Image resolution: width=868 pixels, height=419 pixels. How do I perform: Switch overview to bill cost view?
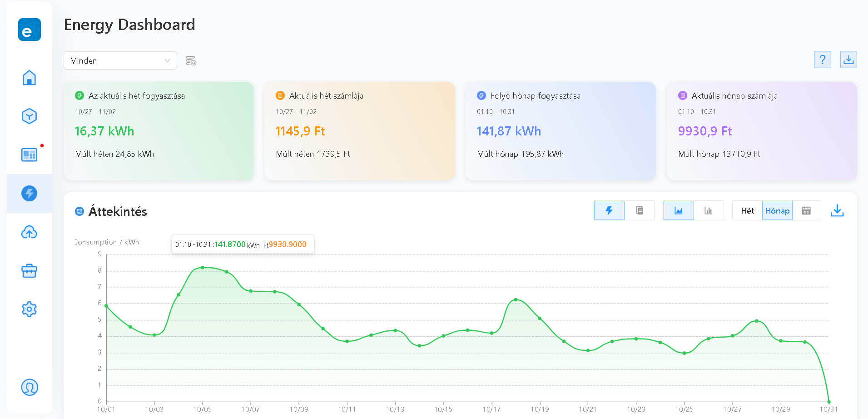(640, 210)
